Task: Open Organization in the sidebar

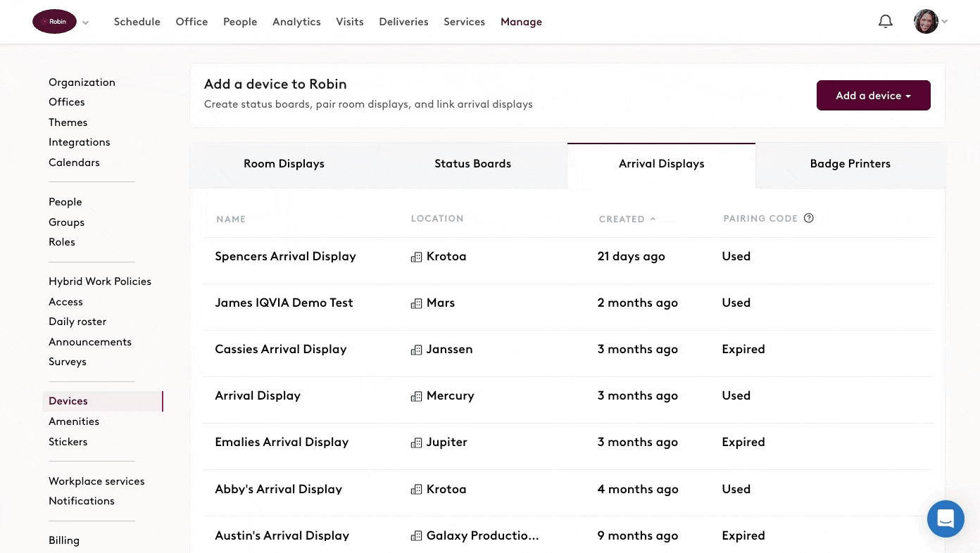Action: [x=82, y=82]
